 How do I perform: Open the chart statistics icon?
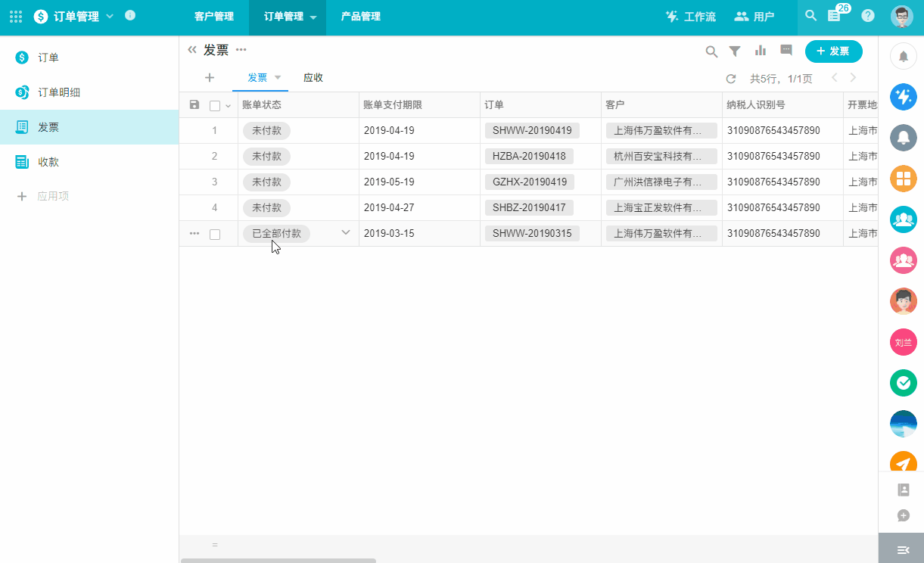760,51
